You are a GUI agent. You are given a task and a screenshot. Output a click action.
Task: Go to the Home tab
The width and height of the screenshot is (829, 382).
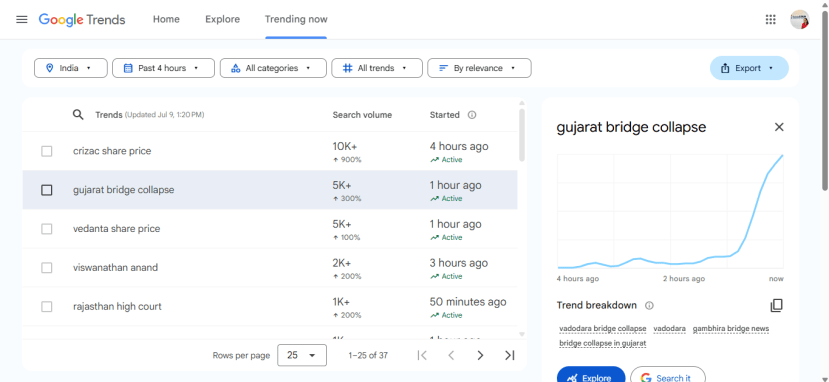(x=166, y=20)
